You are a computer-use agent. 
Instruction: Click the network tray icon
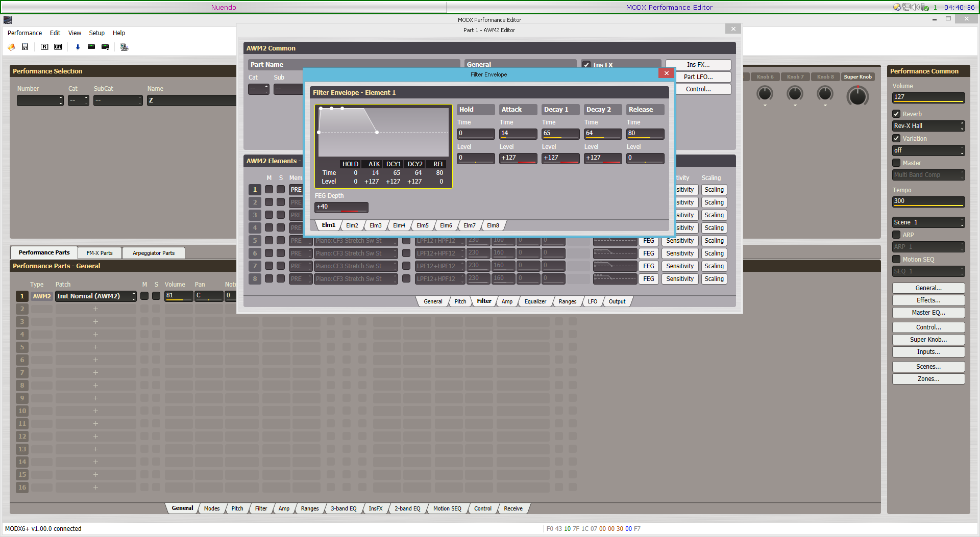click(x=906, y=7)
